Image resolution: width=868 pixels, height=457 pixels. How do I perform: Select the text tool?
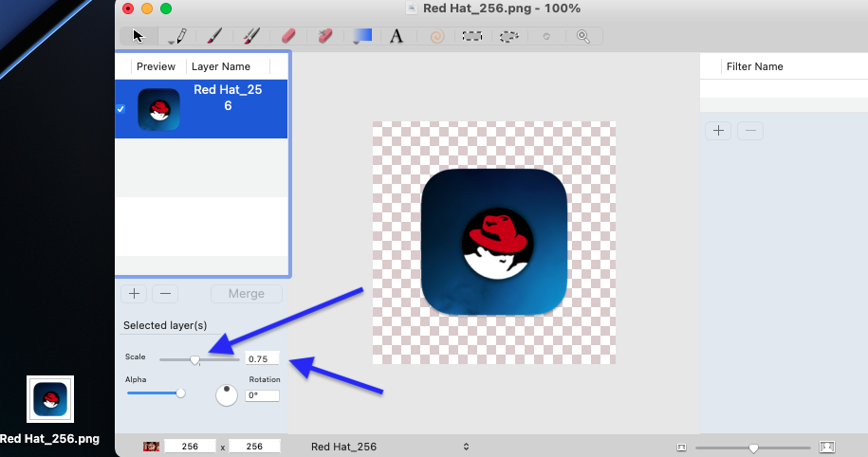pos(397,36)
